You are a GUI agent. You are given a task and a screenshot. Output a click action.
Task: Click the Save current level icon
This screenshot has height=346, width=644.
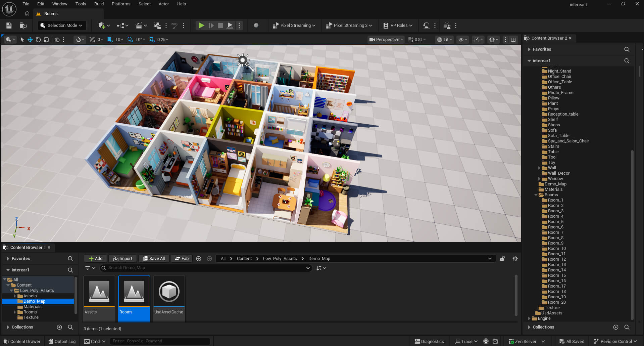9,26
